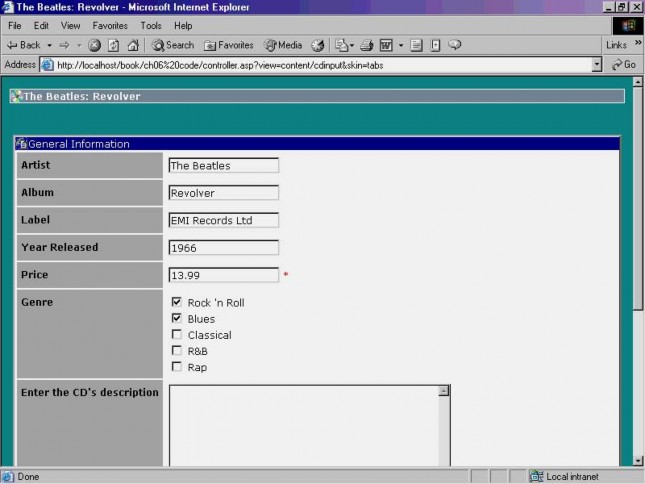
Task: Click the Year Released text field
Action: click(x=223, y=248)
